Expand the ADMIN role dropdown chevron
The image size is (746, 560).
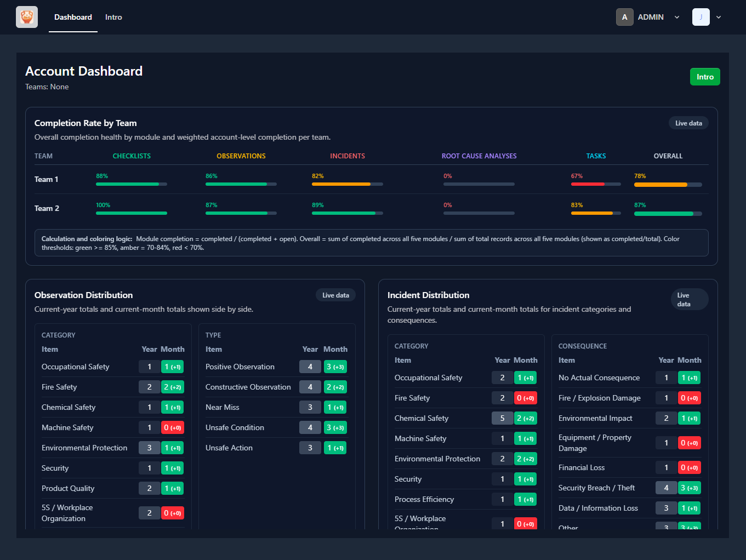click(x=677, y=17)
